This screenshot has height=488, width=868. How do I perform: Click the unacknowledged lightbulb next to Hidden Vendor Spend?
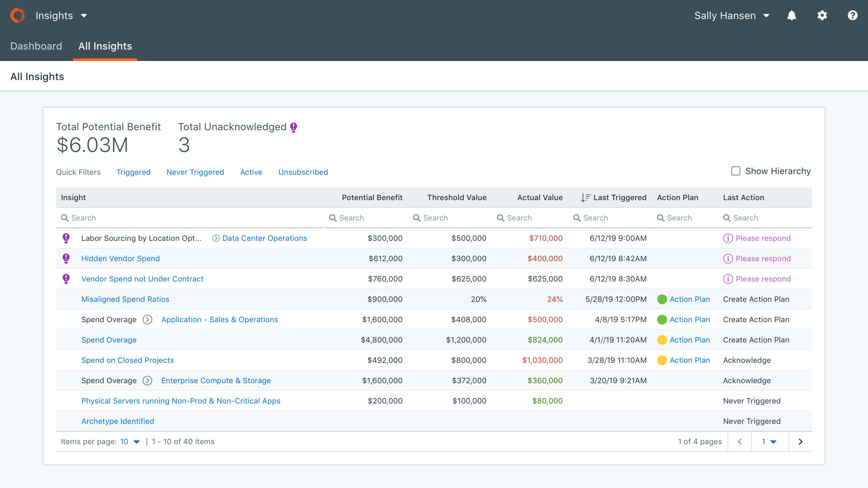(x=66, y=259)
